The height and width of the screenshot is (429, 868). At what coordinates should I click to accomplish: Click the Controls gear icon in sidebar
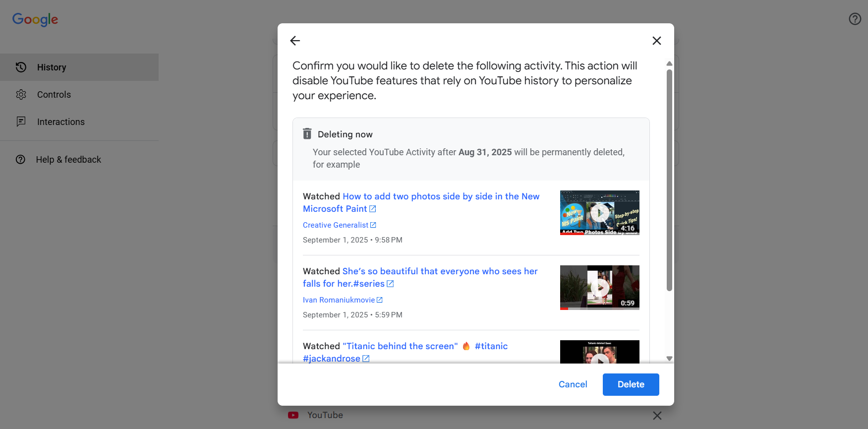21,94
